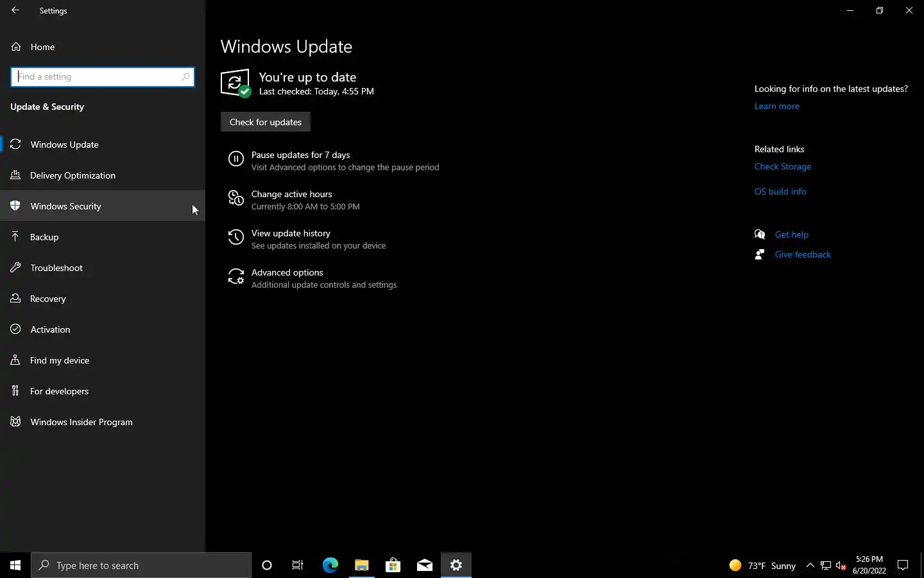This screenshot has width=924, height=578.
Task: Follow the Learn more link
Action: click(776, 106)
